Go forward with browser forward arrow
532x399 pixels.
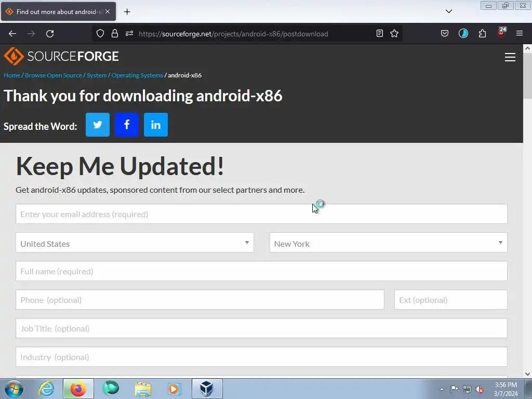31,34
